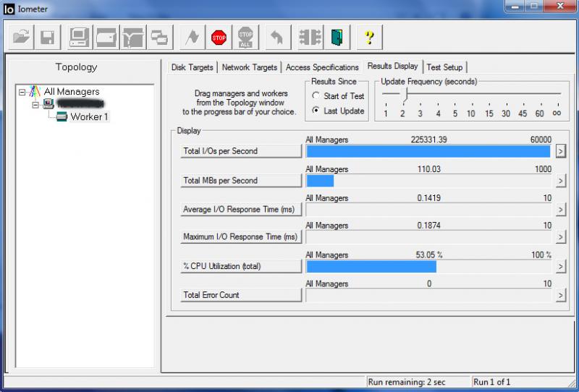This screenshot has width=579, height=392.
Task: Click the 225331.39 I/Os per second value
Action: pos(428,140)
